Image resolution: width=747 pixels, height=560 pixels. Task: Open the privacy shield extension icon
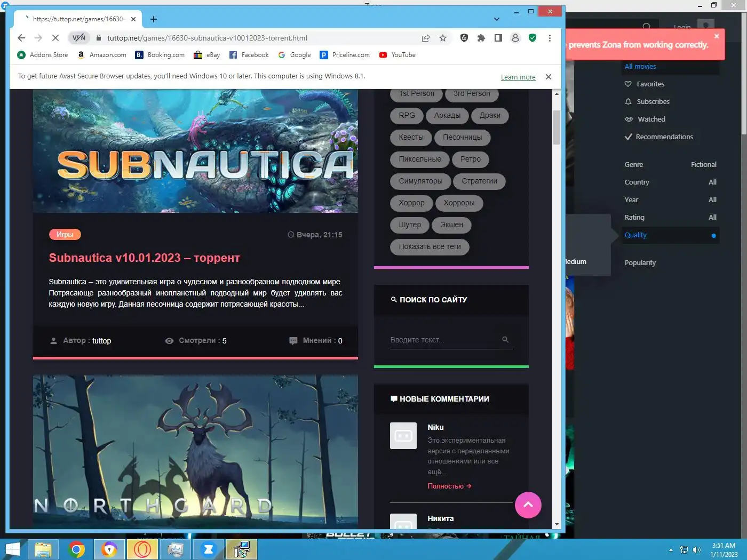point(464,38)
